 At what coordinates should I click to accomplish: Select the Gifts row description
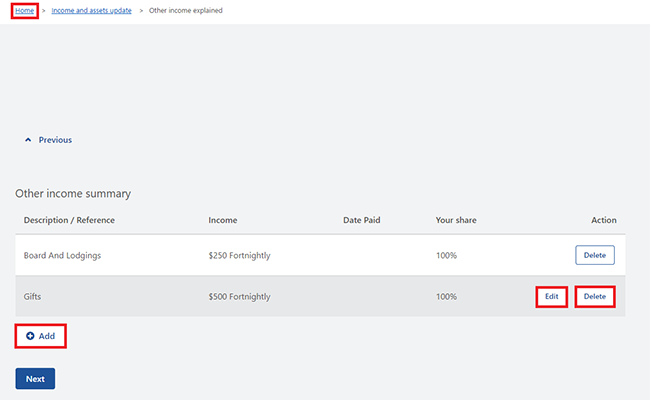35,297
